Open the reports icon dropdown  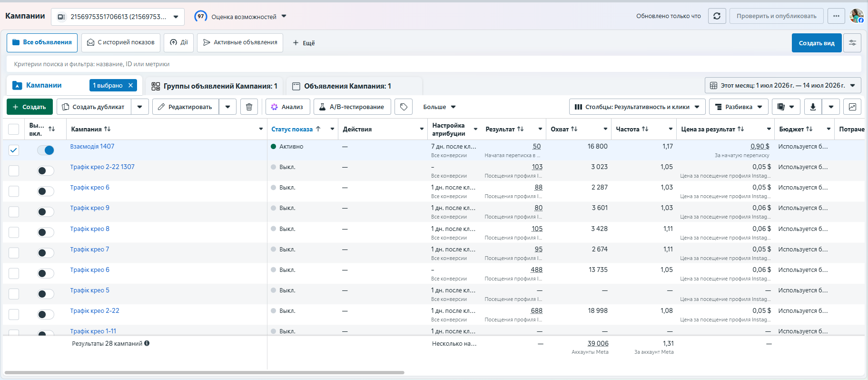tap(786, 107)
